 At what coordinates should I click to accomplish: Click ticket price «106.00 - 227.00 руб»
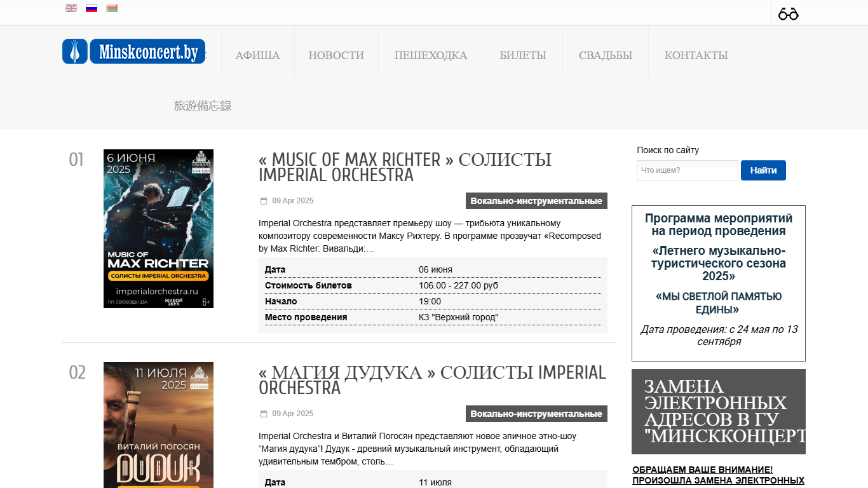coord(458,285)
